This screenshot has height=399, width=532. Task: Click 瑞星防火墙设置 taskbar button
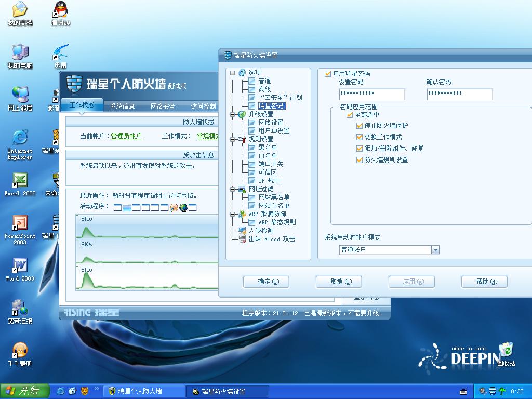pos(228,392)
